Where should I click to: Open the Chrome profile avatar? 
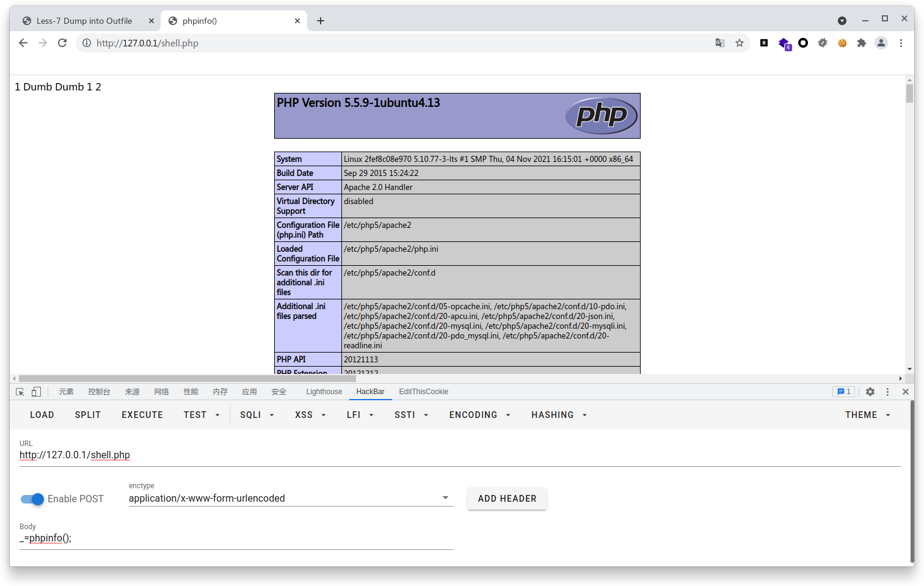coord(881,43)
